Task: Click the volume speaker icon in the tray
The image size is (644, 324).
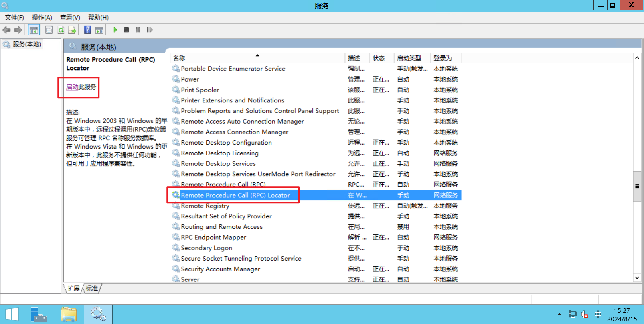Action: coord(585,315)
